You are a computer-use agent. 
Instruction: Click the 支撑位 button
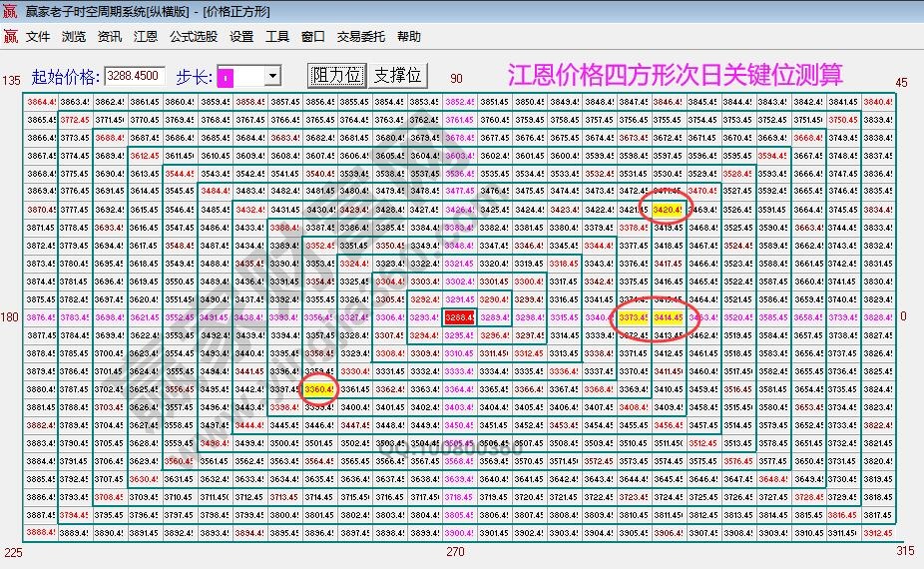(x=397, y=76)
